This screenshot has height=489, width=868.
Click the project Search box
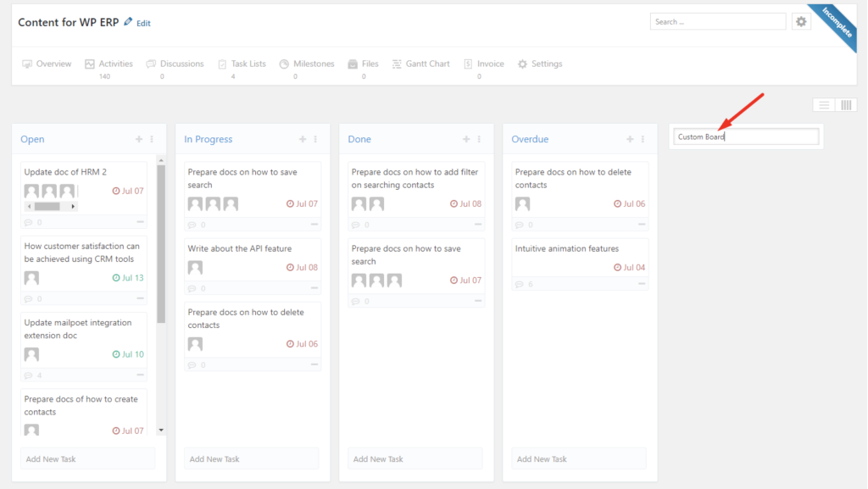click(717, 21)
